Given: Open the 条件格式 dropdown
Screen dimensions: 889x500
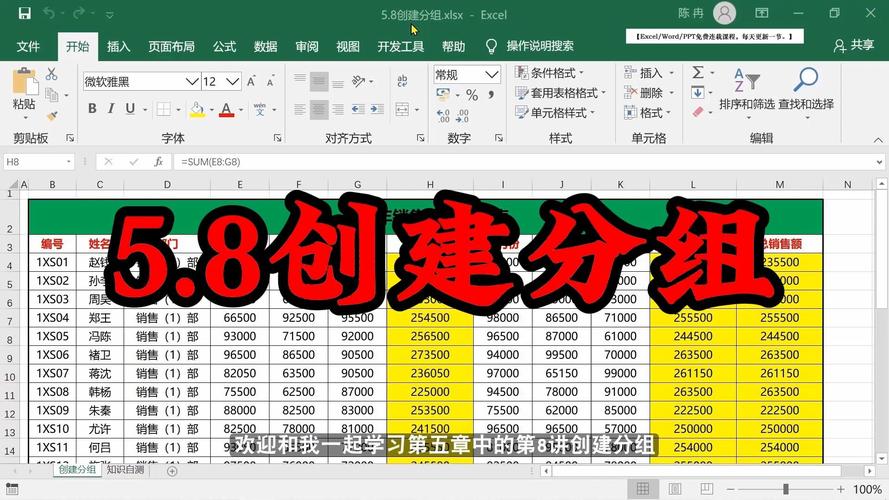Looking at the screenshot, I should (x=549, y=73).
